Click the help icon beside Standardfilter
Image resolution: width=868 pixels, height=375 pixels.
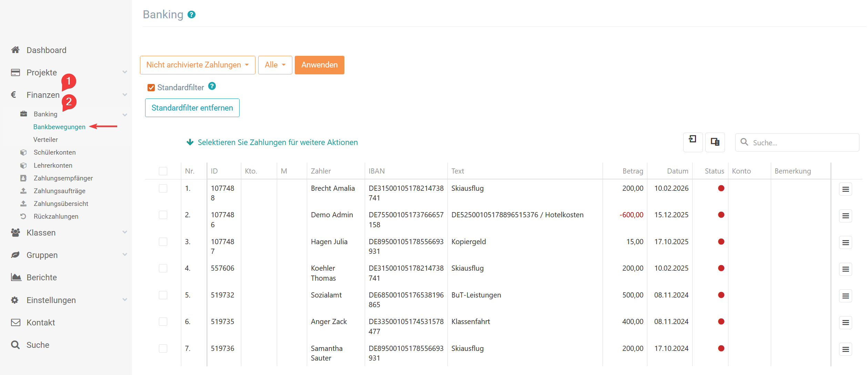212,86
